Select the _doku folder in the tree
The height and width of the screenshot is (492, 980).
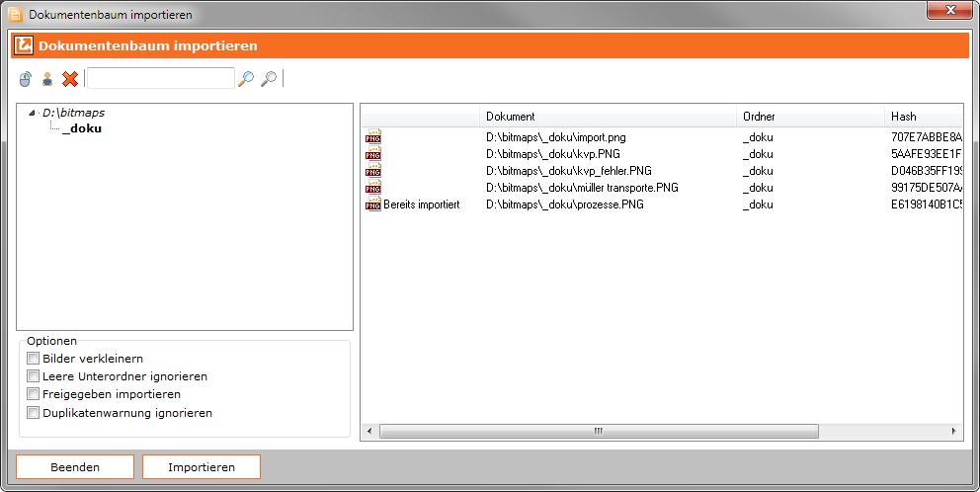pyautogui.click(x=82, y=128)
